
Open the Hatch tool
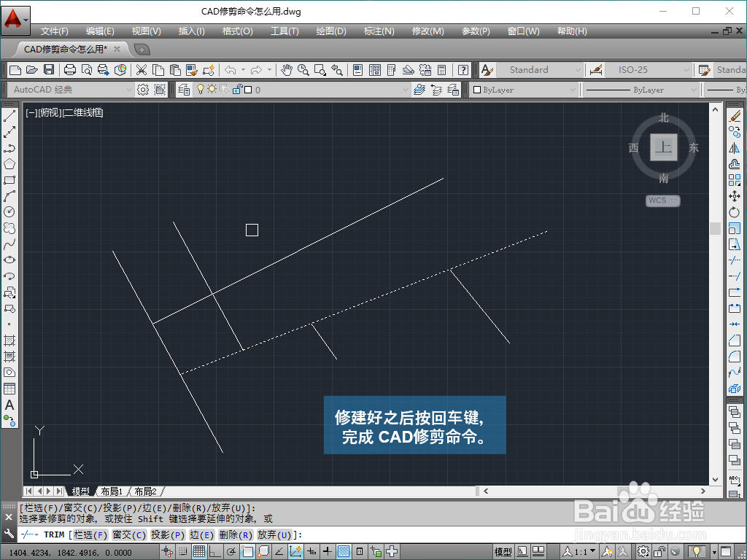pos(9,341)
